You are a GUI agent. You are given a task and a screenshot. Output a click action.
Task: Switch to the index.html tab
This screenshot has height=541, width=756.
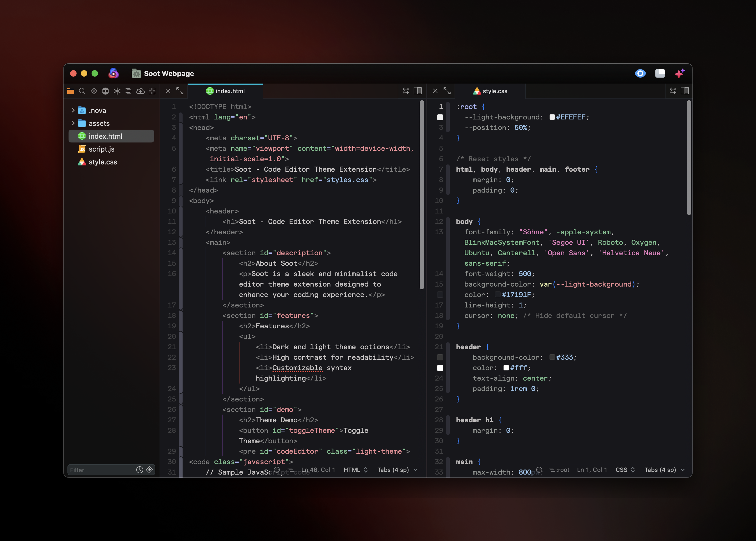tap(225, 91)
